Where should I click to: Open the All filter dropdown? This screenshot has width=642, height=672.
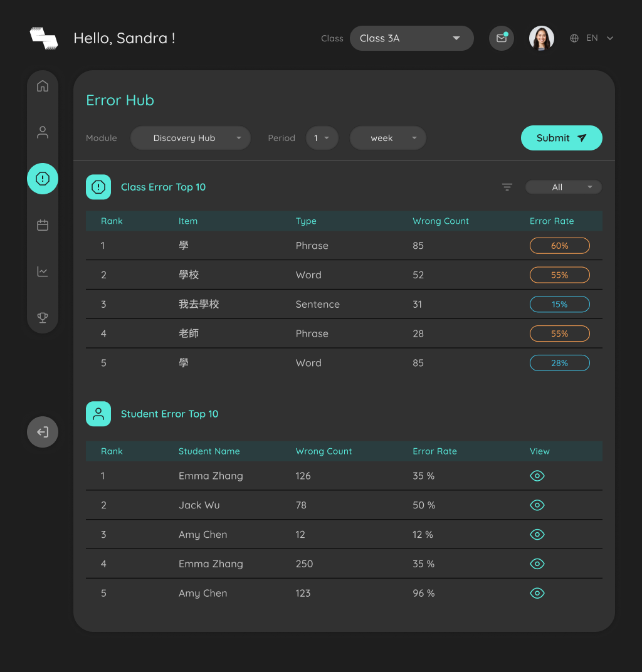[x=563, y=187]
